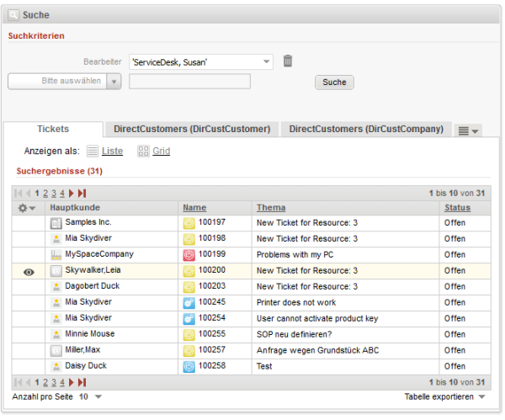505x420 pixels.
Task: Expand the Bearbeiter dropdown
Action: (x=267, y=61)
